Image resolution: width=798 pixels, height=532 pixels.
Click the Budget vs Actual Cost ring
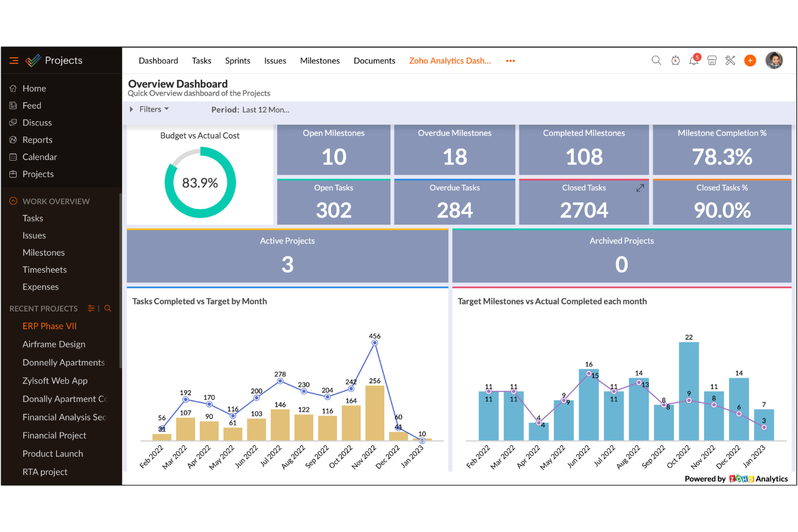click(x=200, y=183)
